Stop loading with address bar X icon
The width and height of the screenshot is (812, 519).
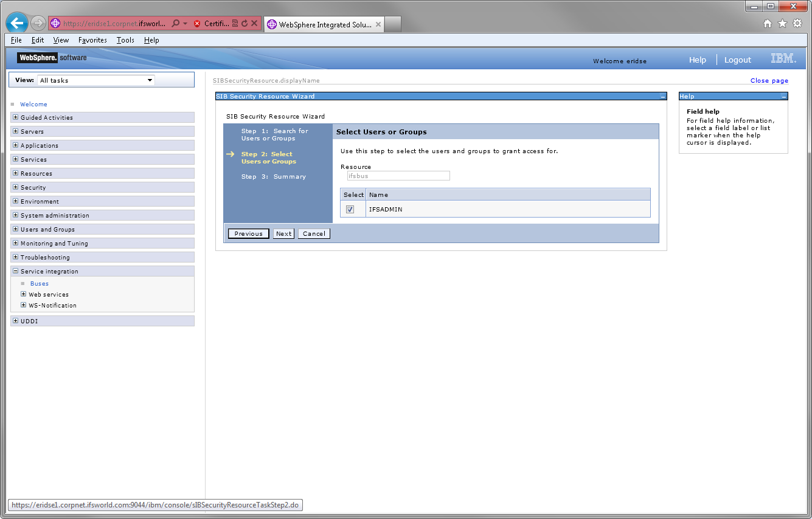(254, 24)
